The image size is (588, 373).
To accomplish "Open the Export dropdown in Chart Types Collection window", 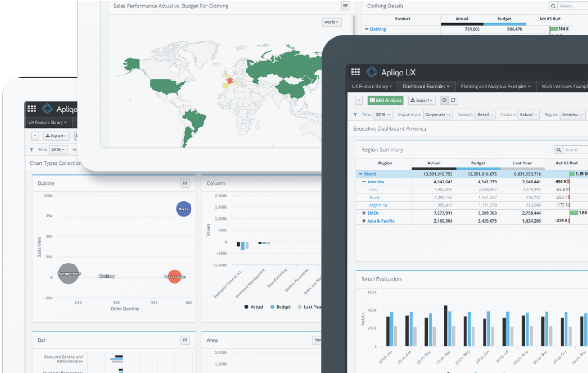I will pyautogui.click(x=56, y=136).
